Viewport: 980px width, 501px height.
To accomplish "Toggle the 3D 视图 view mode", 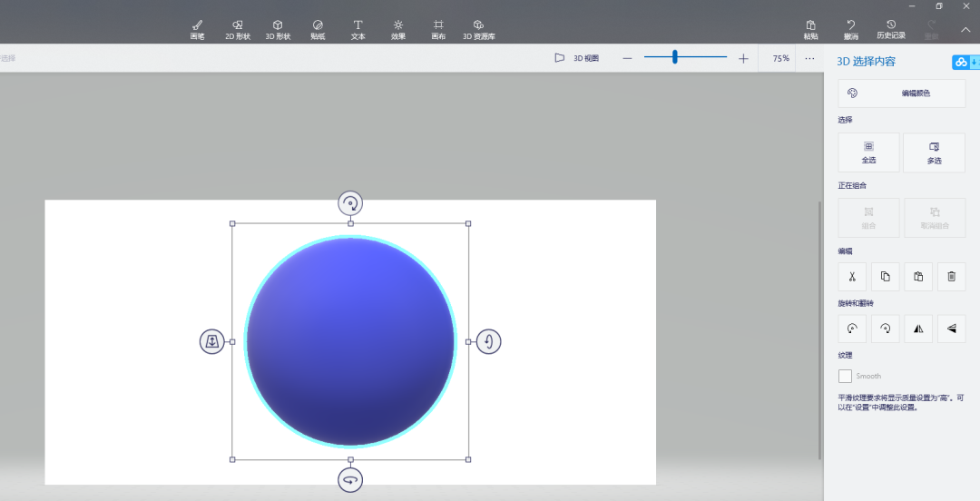I will click(x=576, y=58).
